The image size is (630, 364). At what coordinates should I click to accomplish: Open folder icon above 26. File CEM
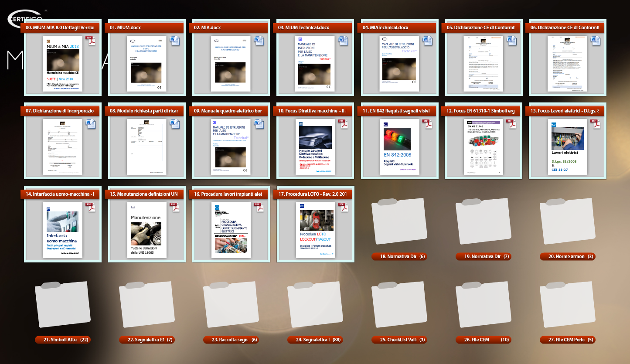(x=483, y=306)
